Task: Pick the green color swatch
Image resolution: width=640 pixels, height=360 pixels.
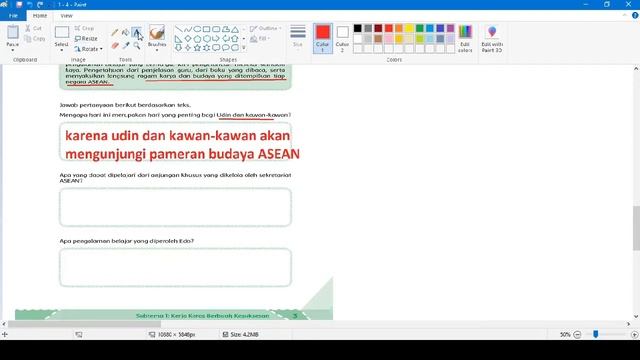Action: (x=420, y=28)
